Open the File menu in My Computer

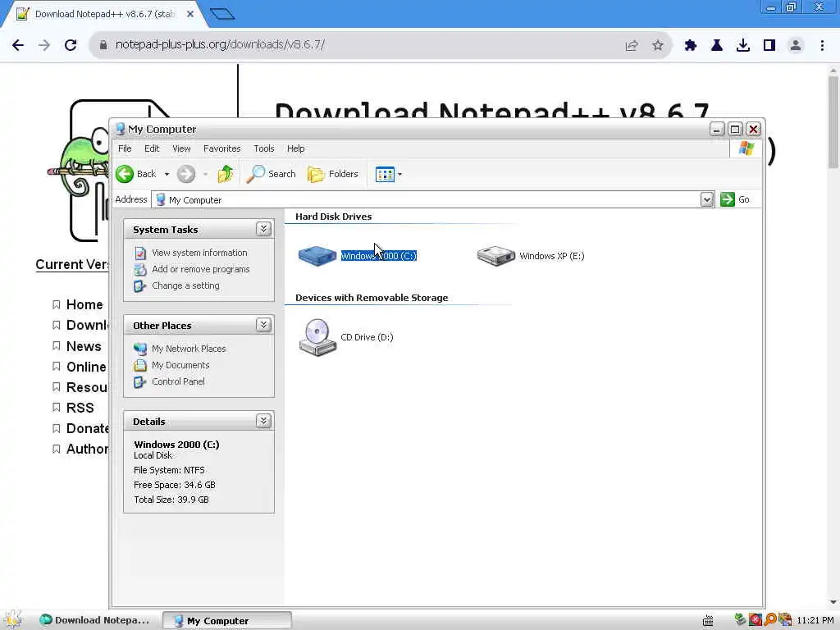[125, 148]
